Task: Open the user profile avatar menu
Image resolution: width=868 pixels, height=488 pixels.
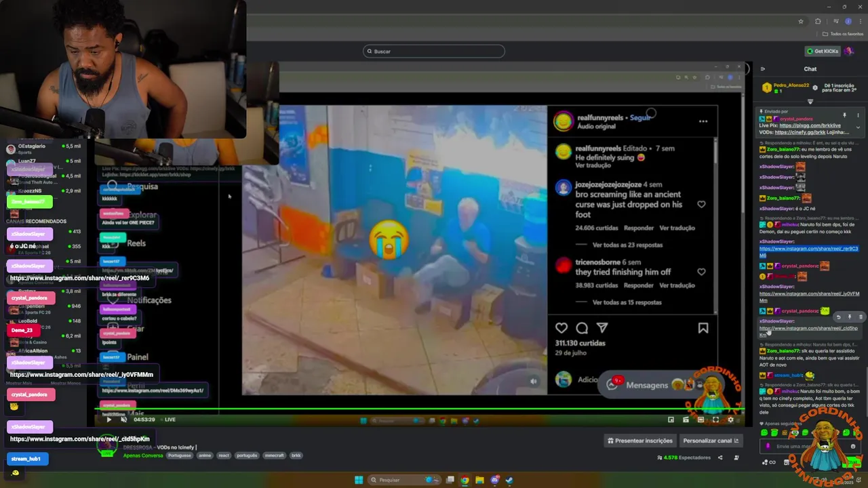Action: (850, 51)
